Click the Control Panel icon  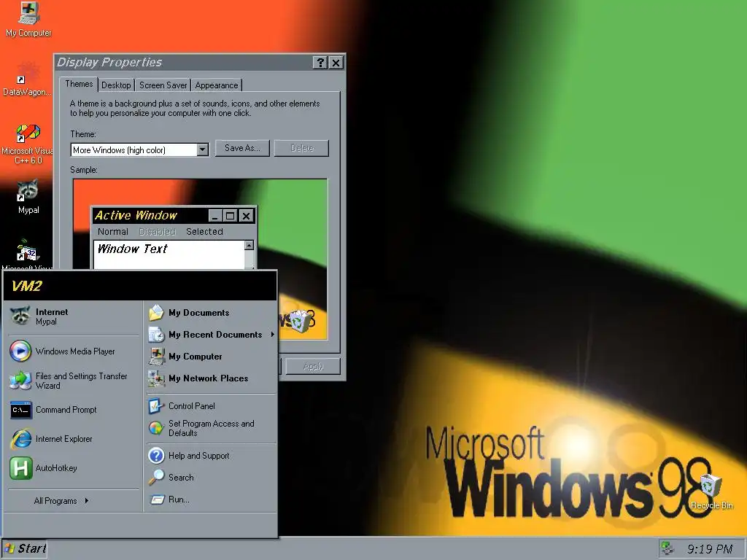click(x=156, y=405)
